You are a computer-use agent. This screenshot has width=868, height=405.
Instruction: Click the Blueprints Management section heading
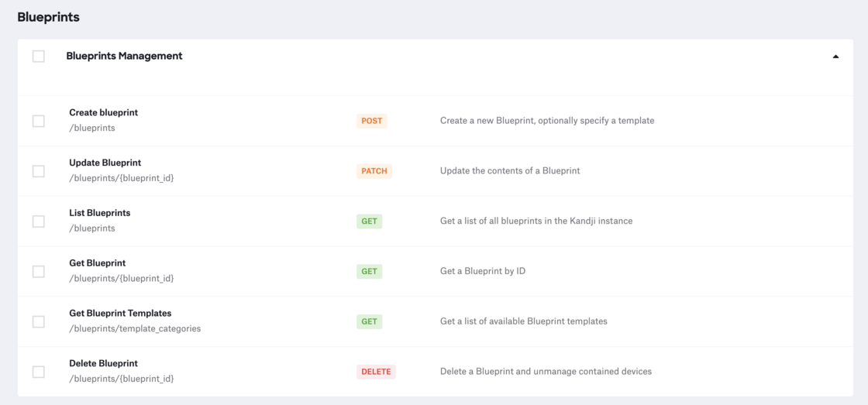(124, 56)
